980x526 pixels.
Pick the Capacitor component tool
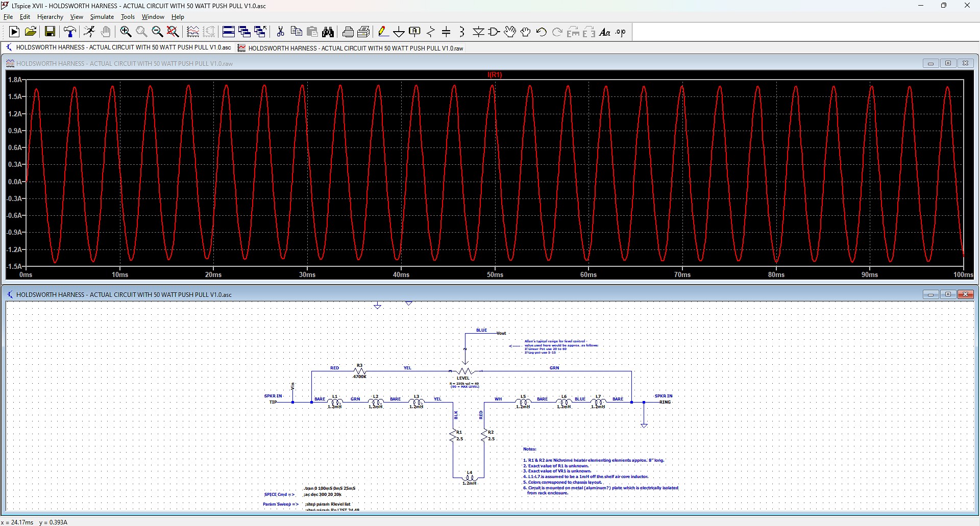[446, 32]
